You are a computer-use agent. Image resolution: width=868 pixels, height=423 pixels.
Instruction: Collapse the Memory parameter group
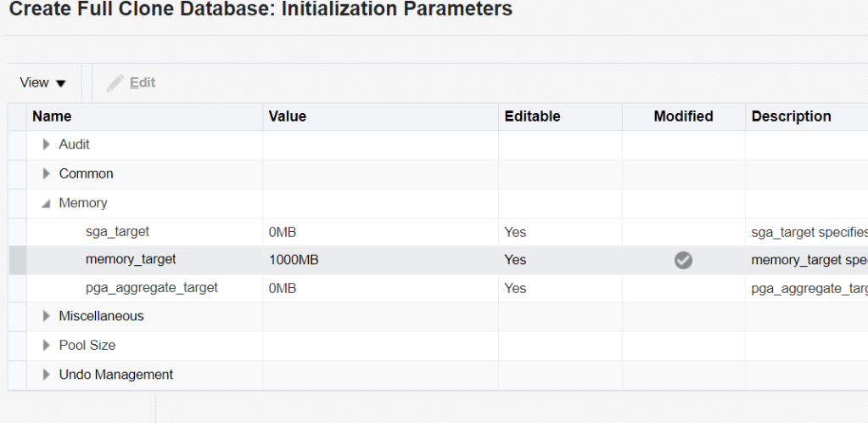coord(47,204)
